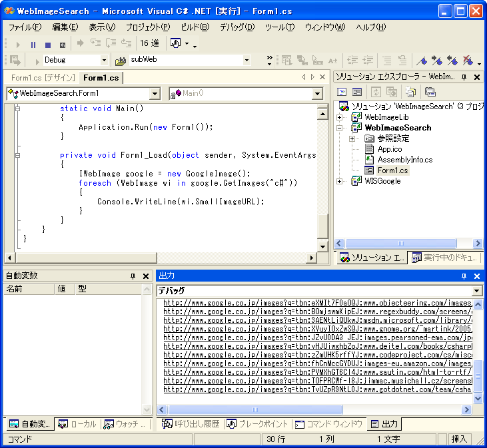487x448 pixels.
Task: Open the デバッグ(D) menu
Action: [x=237, y=27]
